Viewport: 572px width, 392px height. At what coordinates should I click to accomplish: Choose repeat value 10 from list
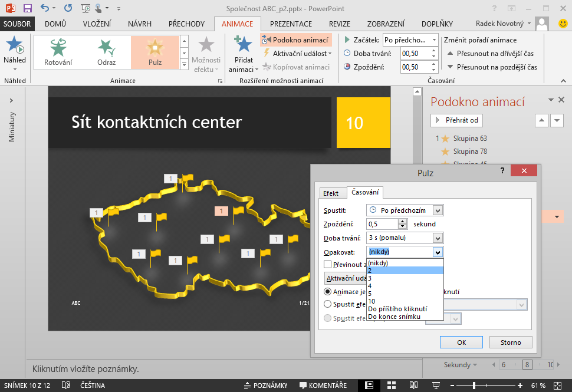click(x=405, y=301)
